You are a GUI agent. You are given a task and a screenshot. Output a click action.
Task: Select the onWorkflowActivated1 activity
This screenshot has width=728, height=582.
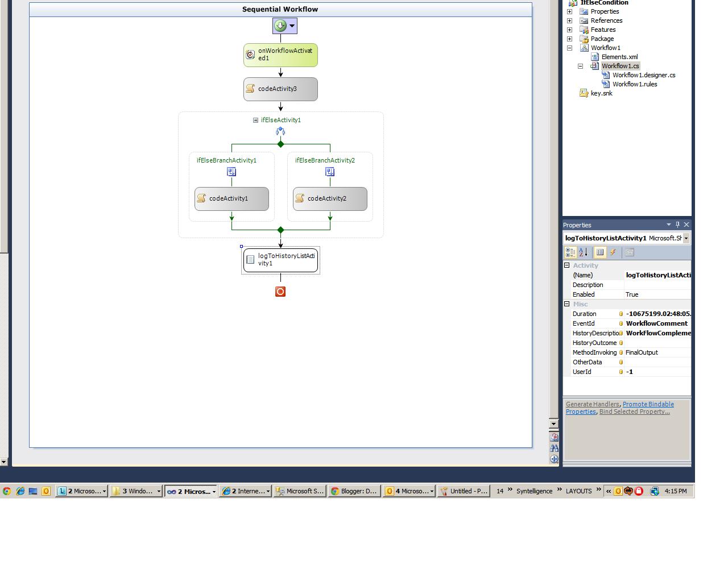pos(280,55)
